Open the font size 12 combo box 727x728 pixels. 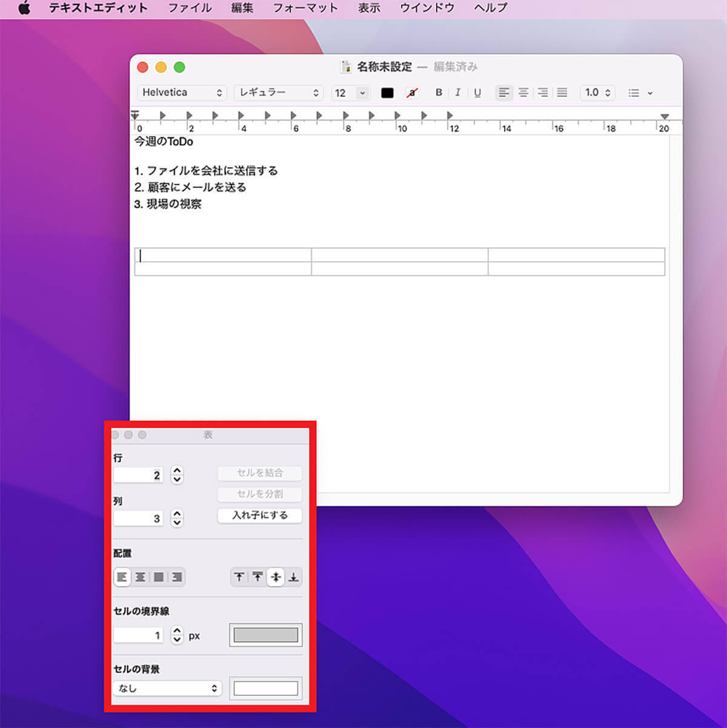click(x=350, y=93)
